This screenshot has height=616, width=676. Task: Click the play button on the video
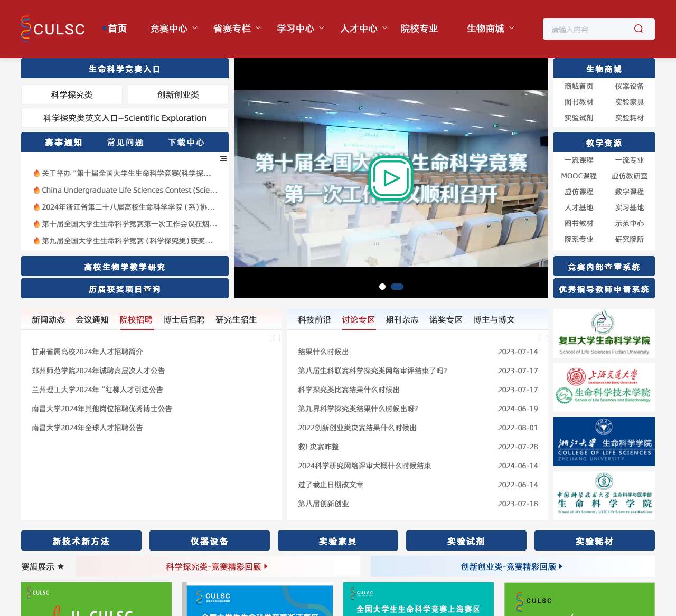pos(391,178)
